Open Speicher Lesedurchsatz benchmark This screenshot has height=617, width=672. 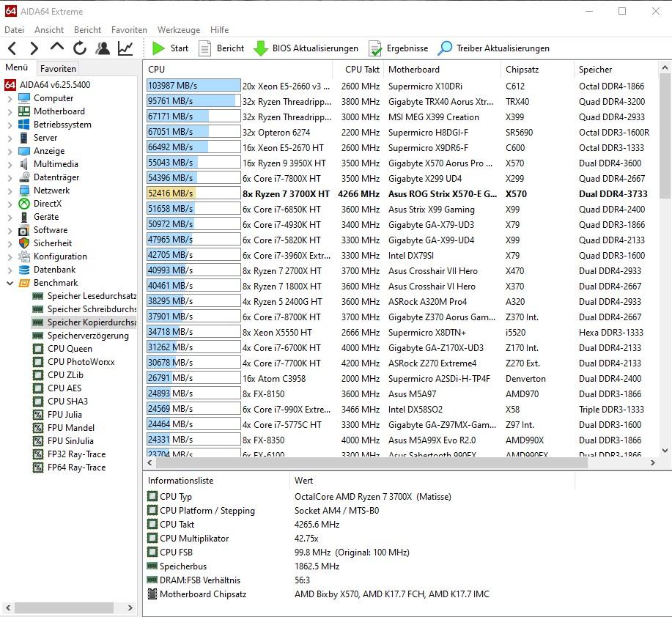[84, 296]
